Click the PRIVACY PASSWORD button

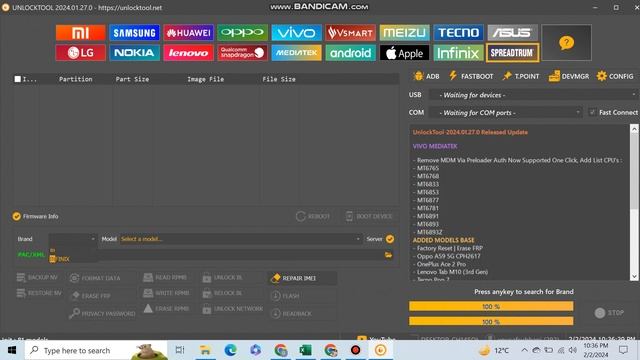tap(102, 313)
